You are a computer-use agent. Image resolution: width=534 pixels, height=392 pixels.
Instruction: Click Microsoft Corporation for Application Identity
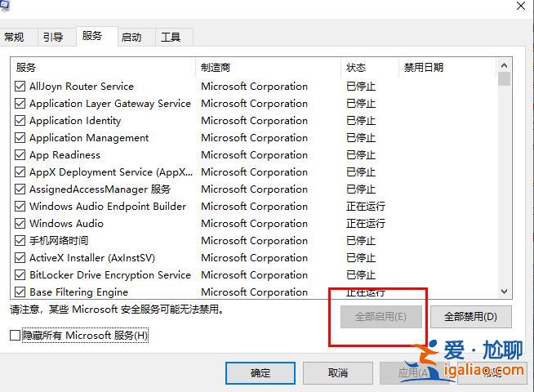[255, 121]
